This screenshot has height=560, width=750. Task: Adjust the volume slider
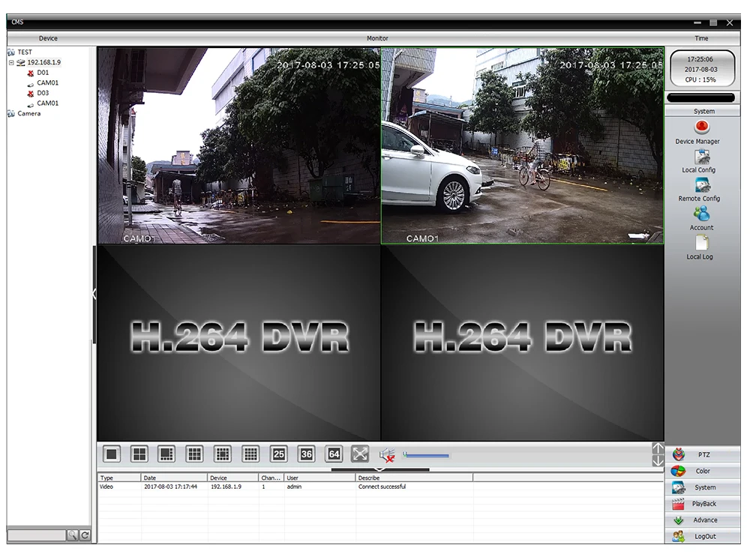point(426,455)
